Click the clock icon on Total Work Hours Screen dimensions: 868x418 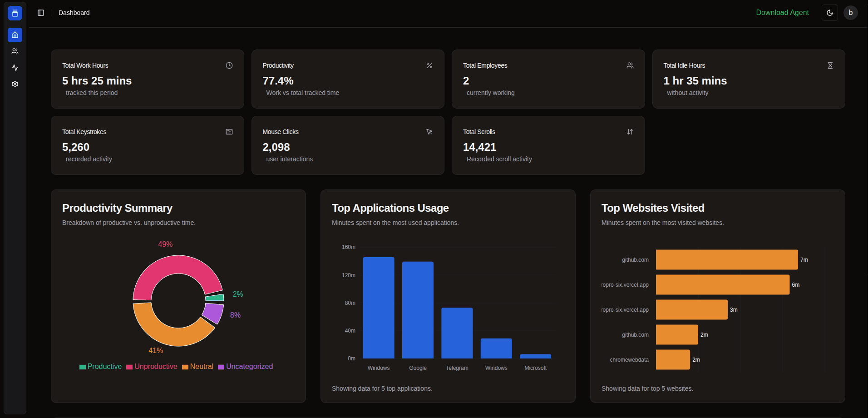tap(229, 65)
